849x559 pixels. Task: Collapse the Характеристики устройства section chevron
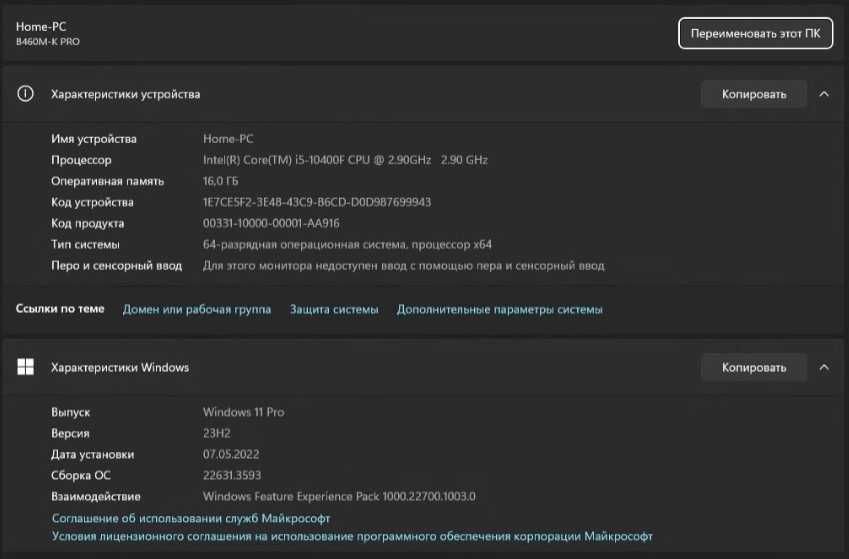824,94
